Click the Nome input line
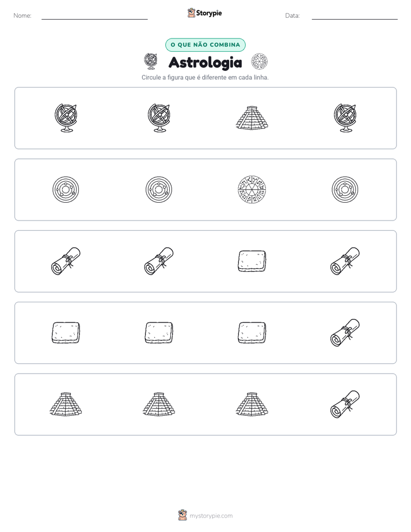The width and height of the screenshot is (411, 532). [x=94, y=16]
